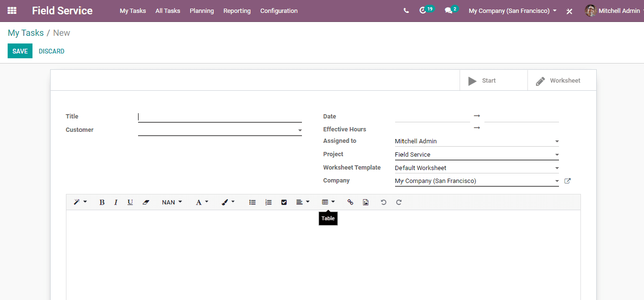644x300 pixels.
Task: Open the Reporting menu
Action: (237, 11)
